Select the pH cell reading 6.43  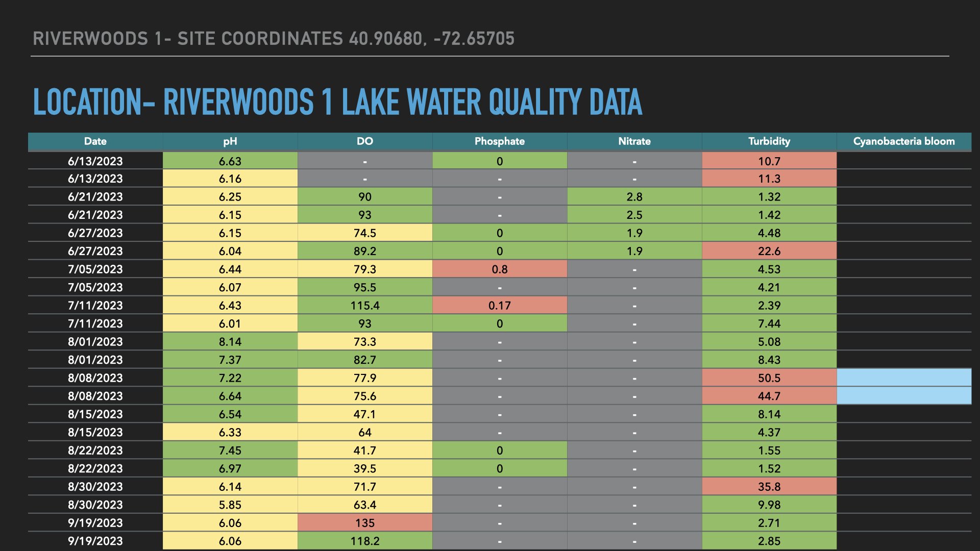230,305
